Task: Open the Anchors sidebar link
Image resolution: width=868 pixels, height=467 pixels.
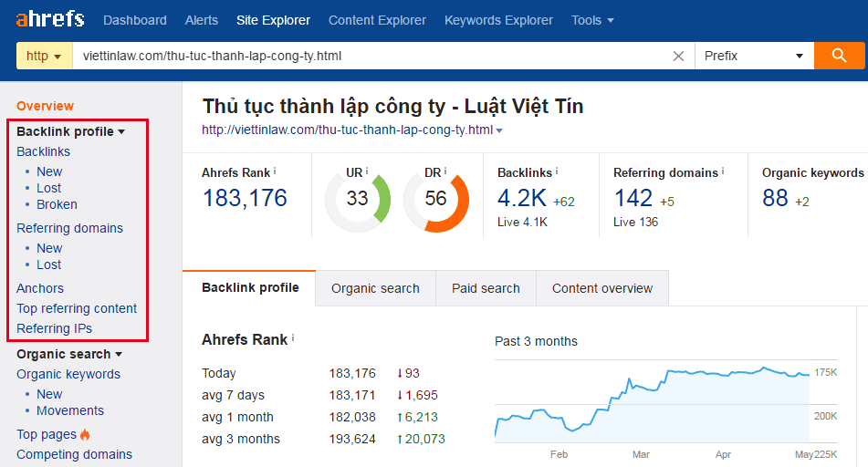Action: tap(40, 288)
